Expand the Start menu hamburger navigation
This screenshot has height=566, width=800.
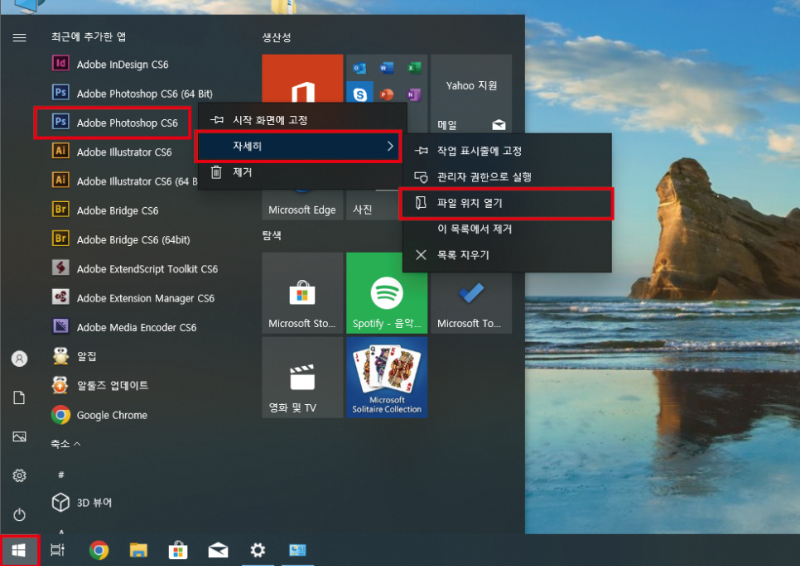19,37
